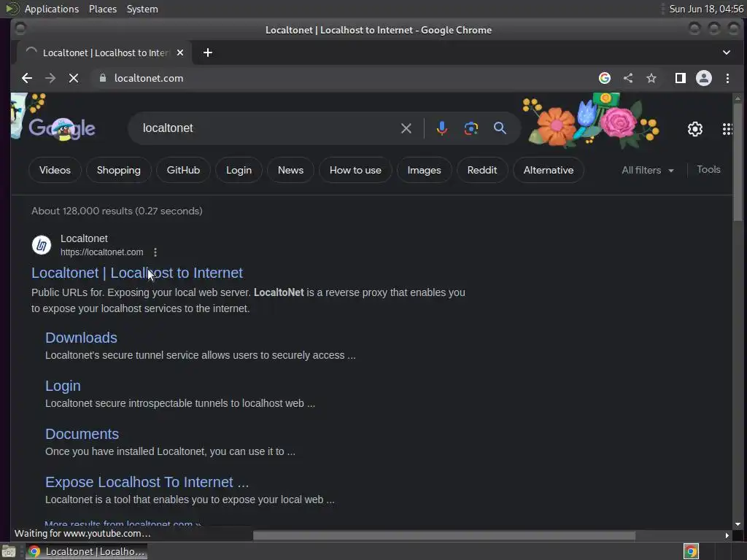Filter results by Images
The image size is (747, 560).
(x=424, y=170)
